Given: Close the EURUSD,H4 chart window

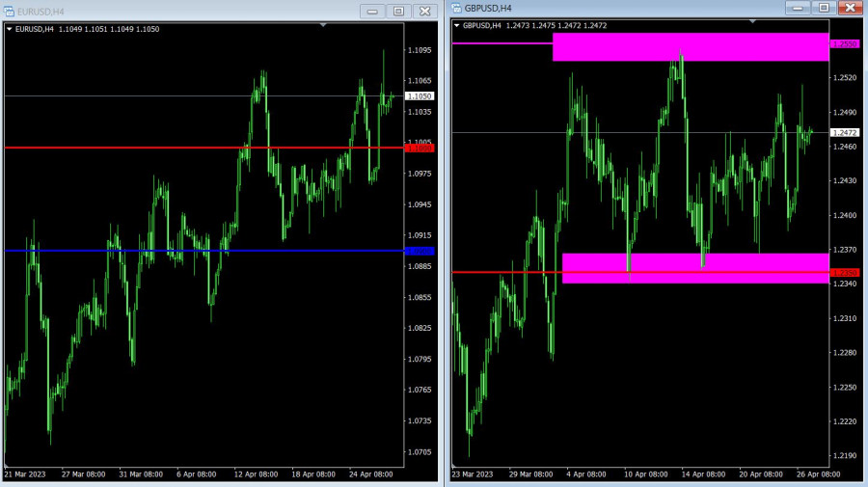Looking at the screenshot, I should point(424,11).
